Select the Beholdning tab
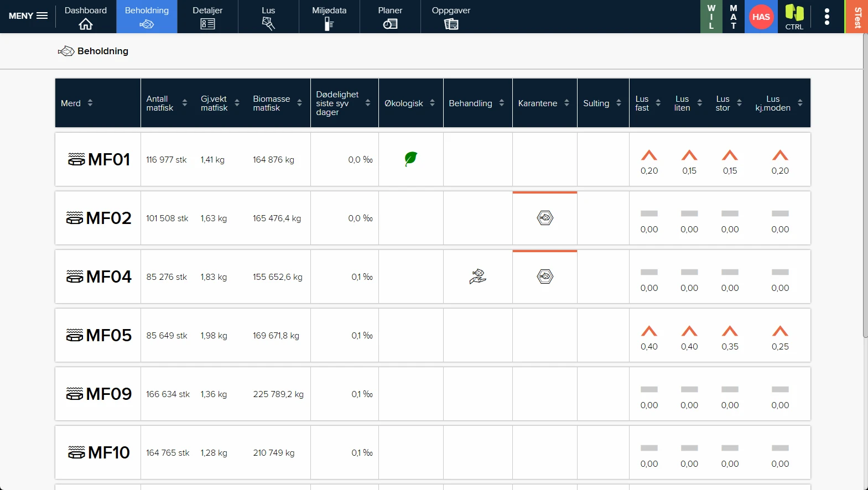The height and width of the screenshot is (490, 868). click(x=147, y=17)
